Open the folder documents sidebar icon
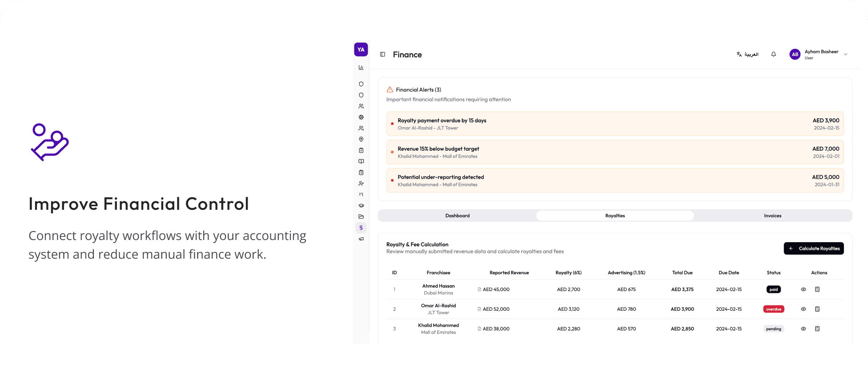This screenshot has height=384, width=868. coord(361,216)
